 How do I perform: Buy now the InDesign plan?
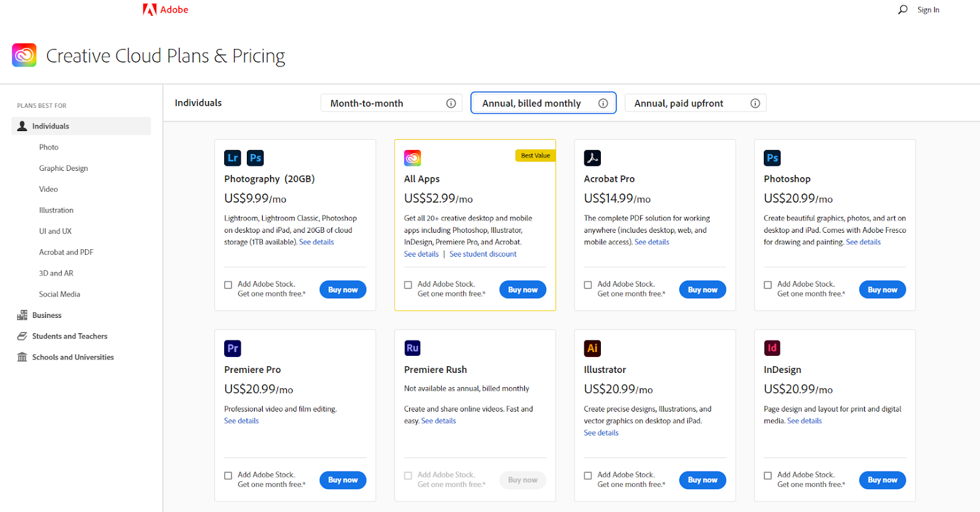click(883, 480)
